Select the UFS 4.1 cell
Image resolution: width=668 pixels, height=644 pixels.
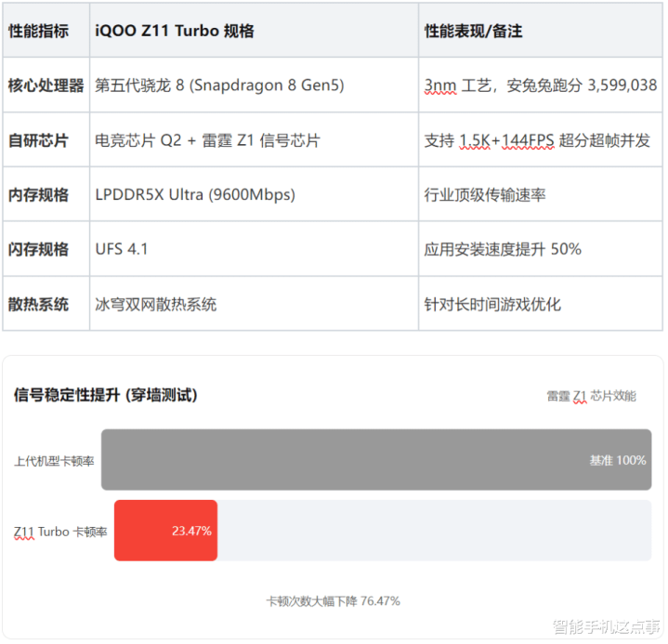(122, 249)
